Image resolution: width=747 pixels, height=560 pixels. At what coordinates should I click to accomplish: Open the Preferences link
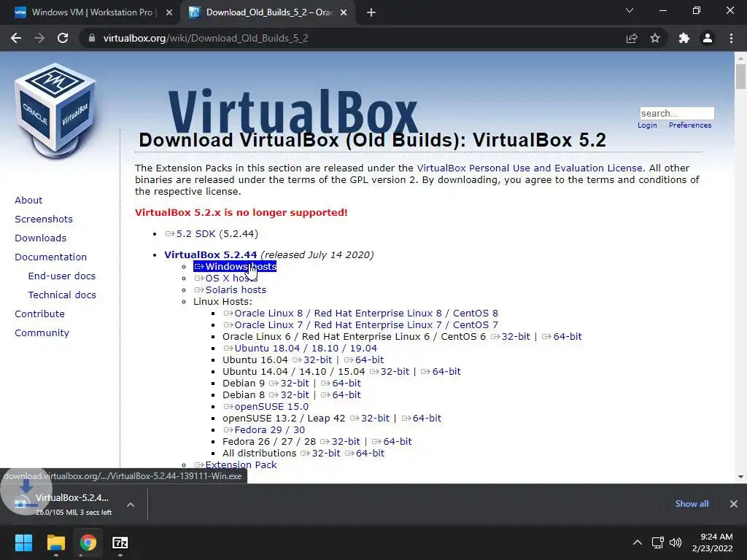(x=690, y=125)
